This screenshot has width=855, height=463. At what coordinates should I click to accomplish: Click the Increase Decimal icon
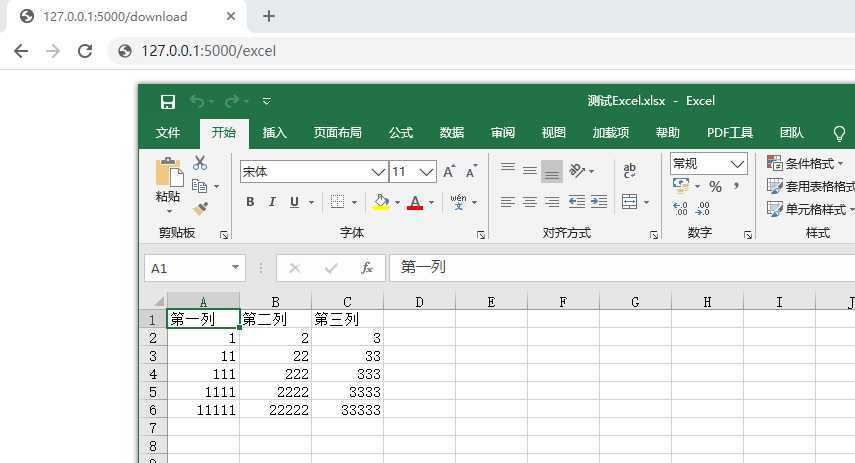pyautogui.click(x=680, y=208)
